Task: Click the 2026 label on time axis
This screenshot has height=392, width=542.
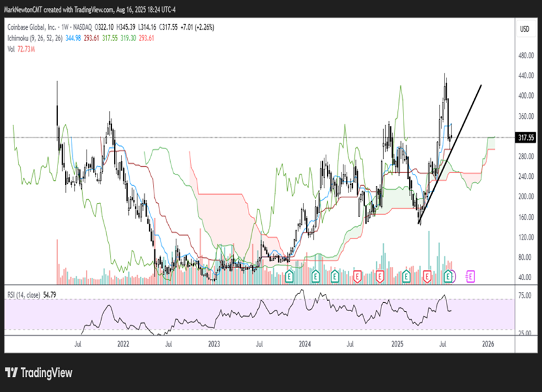Action: (x=488, y=344)
